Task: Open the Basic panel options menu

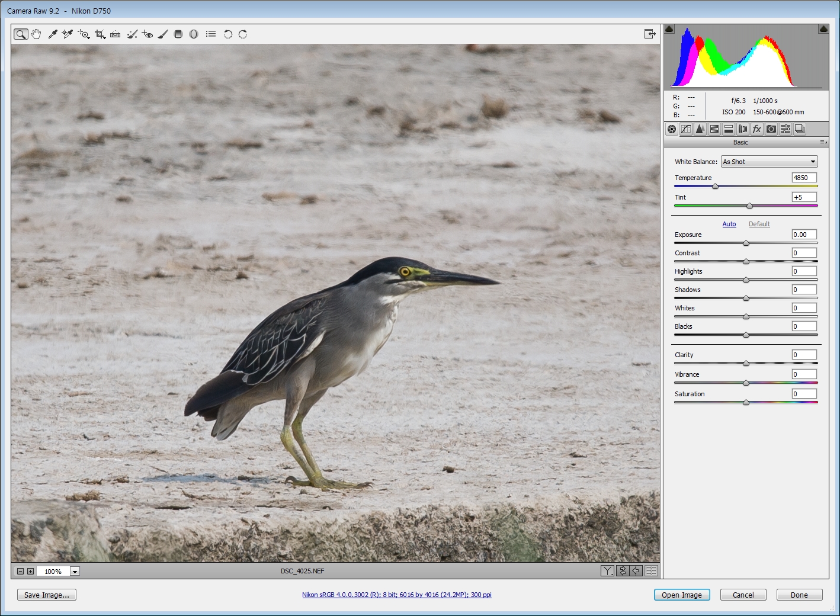Action: pyautogui.click(x=823, y=142)
